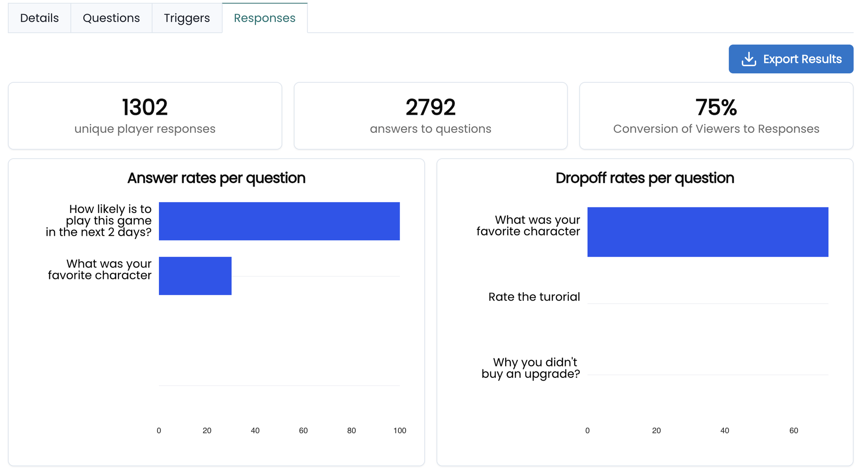Click the 'Rate the turorial' dropoff label
868x472 pixels.
[534, 297]
